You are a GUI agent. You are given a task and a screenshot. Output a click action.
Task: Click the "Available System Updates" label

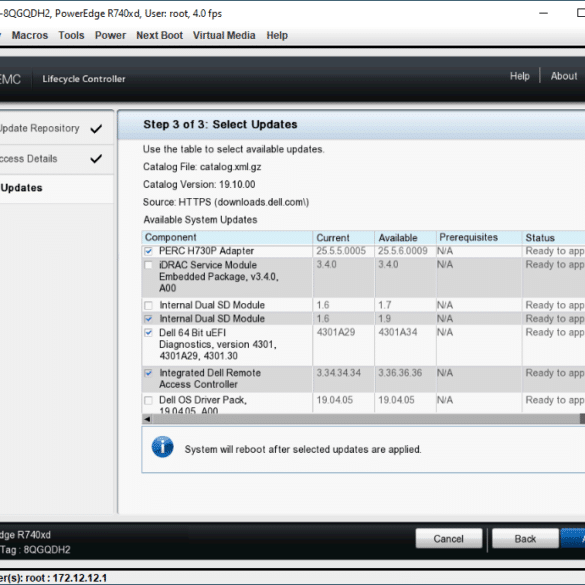point(200,220)
